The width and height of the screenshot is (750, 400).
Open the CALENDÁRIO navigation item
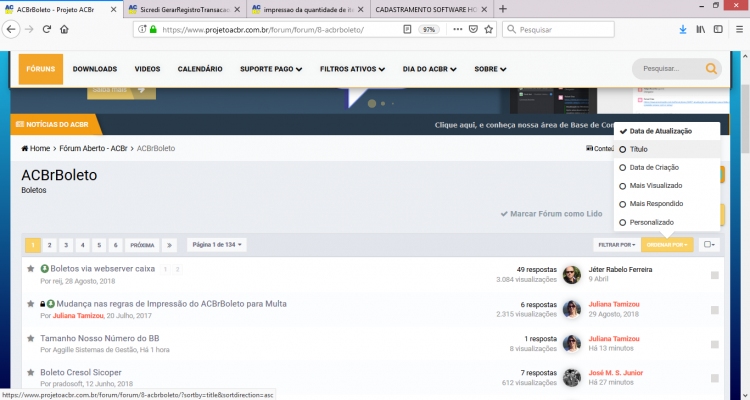click(200, 69)
